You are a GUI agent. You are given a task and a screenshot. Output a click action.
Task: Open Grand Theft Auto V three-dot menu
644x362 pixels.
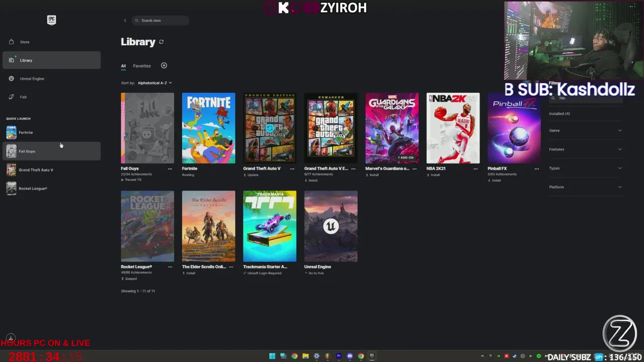coord(292,169)
